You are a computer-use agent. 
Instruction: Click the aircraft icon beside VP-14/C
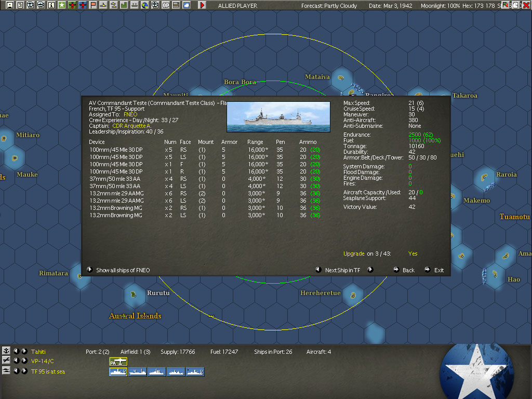[6, 361]
